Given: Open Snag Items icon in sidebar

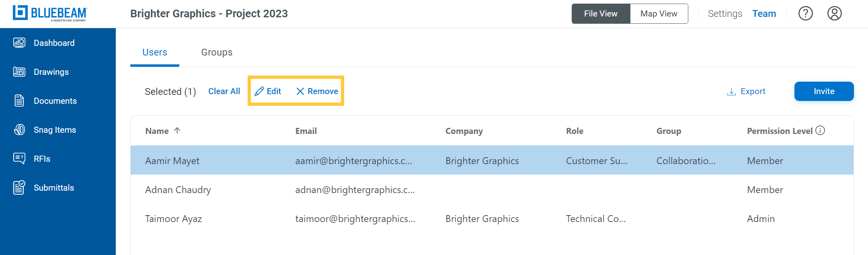Looking at the screenshot, I should 19,130.
